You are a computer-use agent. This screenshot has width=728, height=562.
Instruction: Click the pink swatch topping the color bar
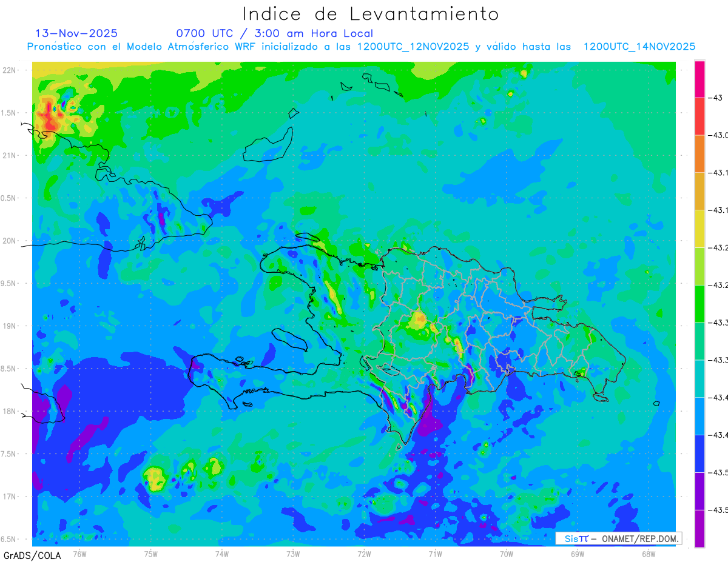pyautogui.click(x=699, y=79)
